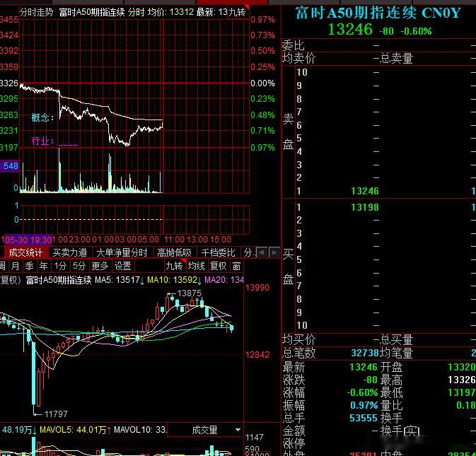Click the buy level 1 price 13198
Screen dimensions: 476x456
click(365, 207)
